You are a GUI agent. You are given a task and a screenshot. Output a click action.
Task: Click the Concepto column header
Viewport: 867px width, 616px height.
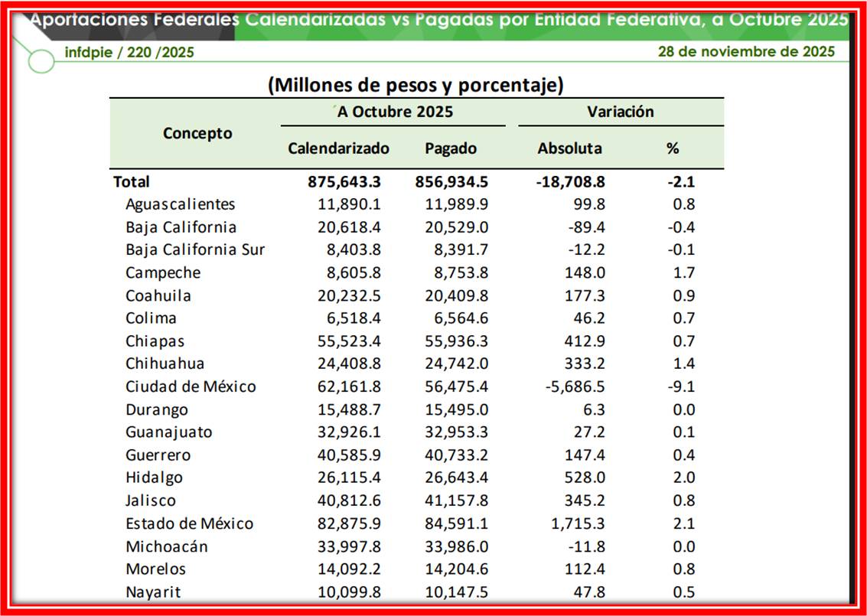pos(197,133)
